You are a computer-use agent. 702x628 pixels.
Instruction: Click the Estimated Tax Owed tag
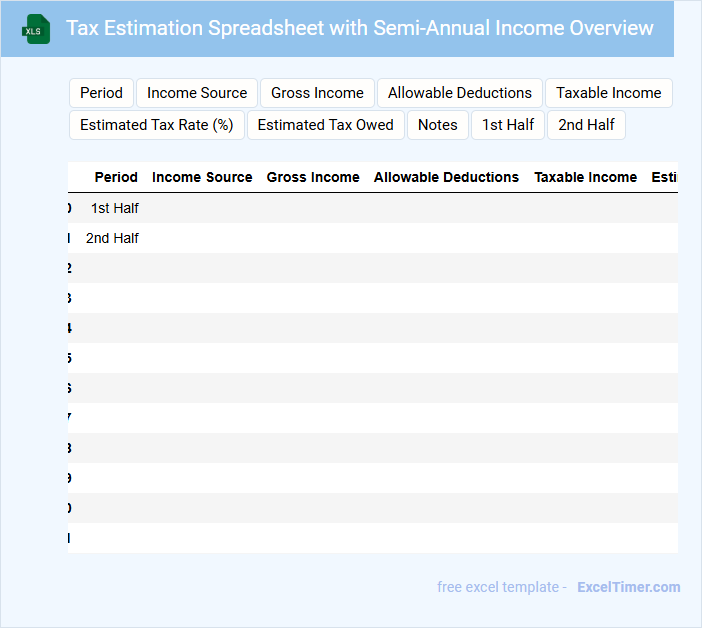325,125
